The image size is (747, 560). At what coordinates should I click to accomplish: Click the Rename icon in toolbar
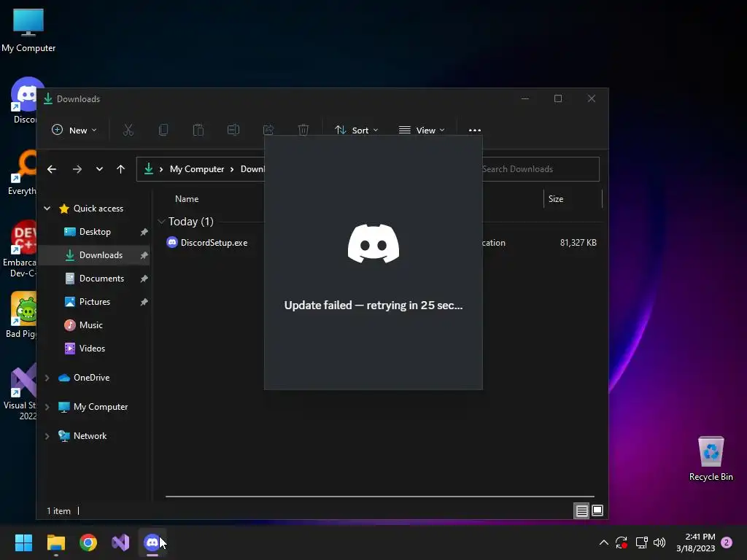tap(233, 130)
